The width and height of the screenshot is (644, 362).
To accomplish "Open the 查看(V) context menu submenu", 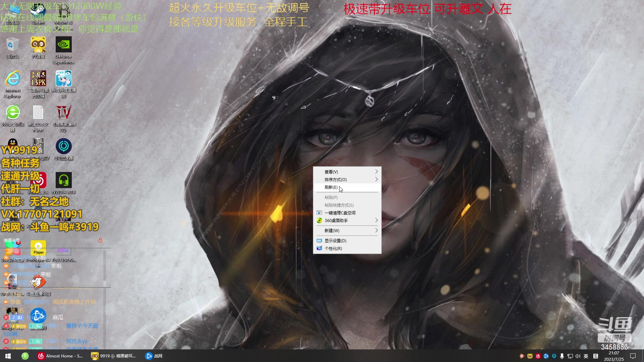I will 347,172.
